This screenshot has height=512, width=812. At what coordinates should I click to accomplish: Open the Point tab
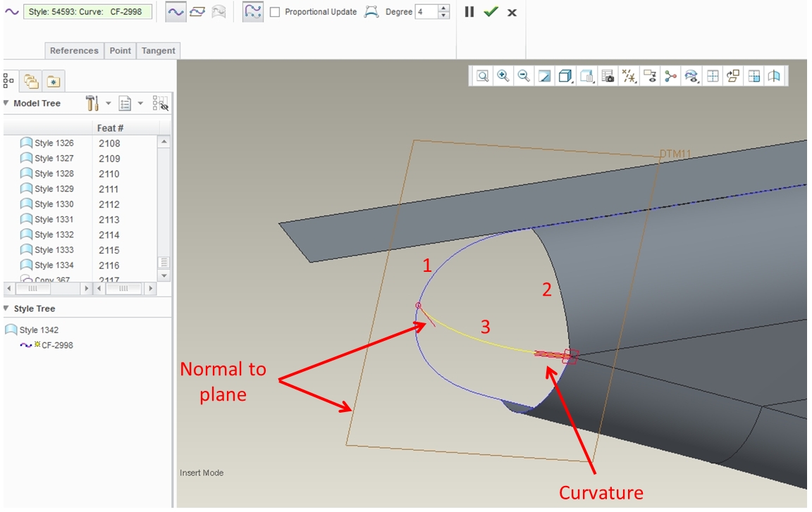point(120,51)
